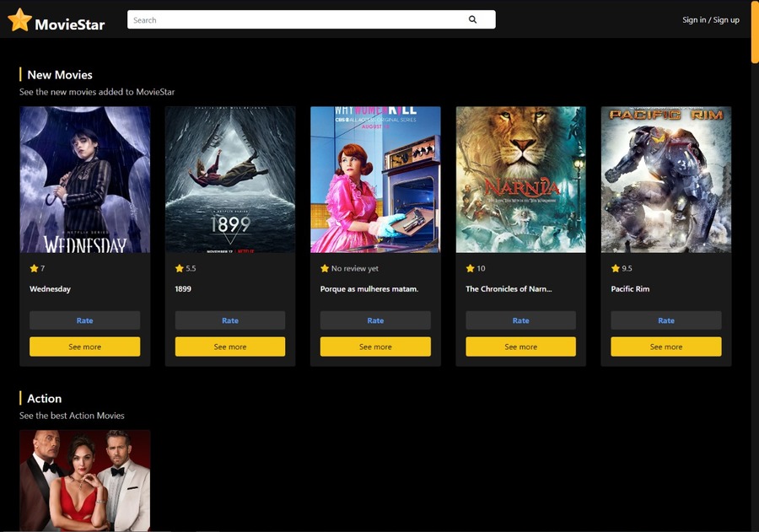Click the Action section movie poster

point(84,481)
